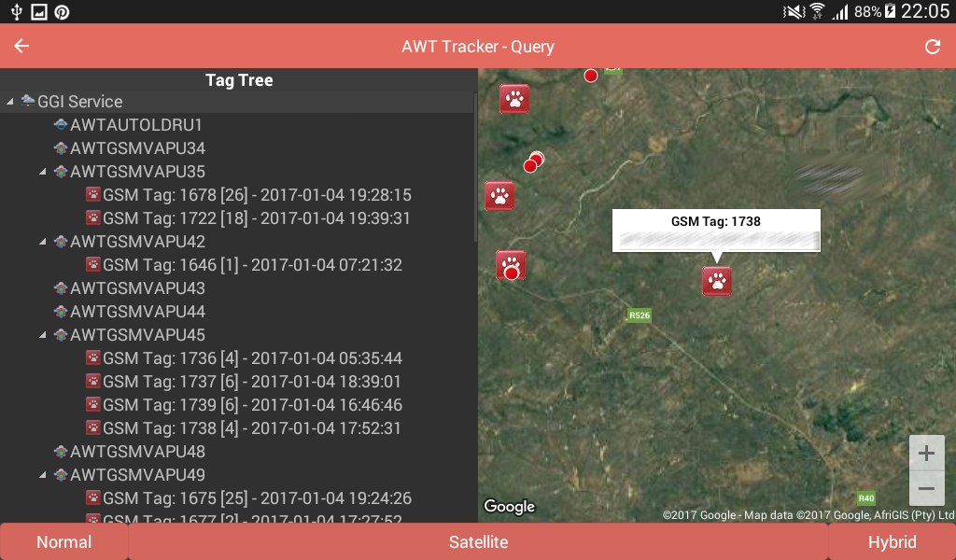Go back using the arrow icon
Viewport: 956px width, 560px height.
coord(21,47)
